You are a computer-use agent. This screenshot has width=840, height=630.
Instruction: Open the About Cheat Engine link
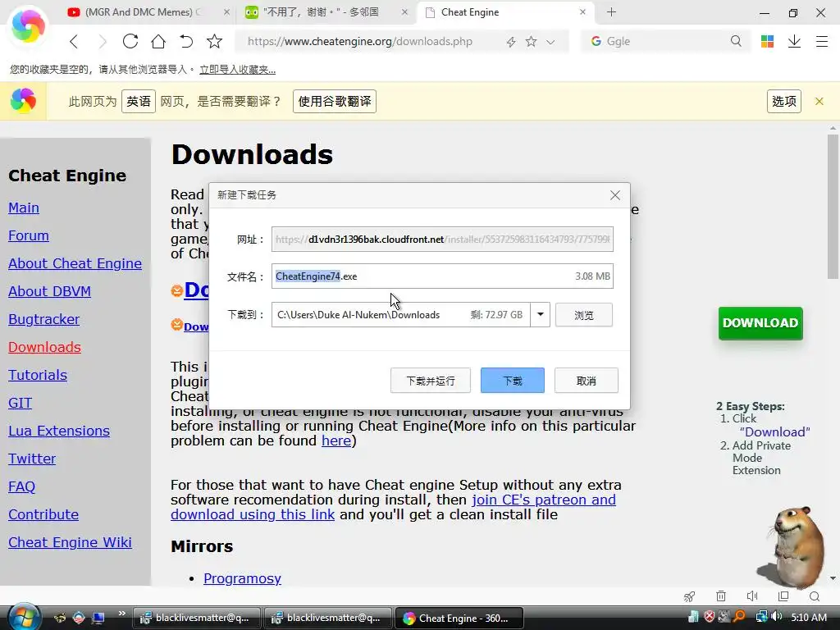tap(75, 263)
